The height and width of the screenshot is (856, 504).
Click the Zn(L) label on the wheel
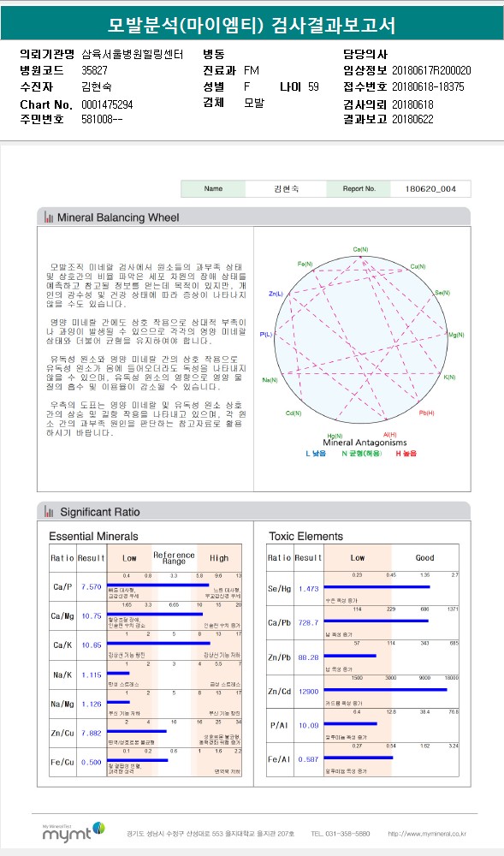tap(276, 294)
